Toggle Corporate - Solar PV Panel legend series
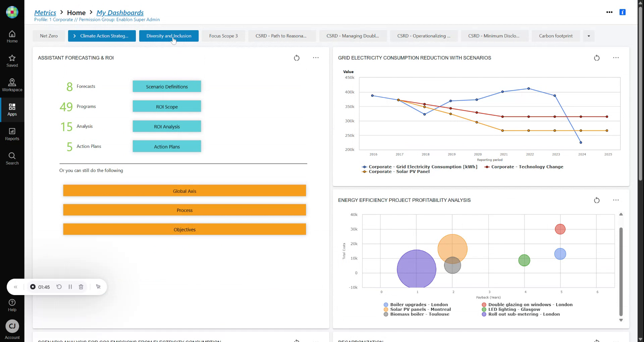The height and width of the screenshot is (342, 644). [x=399, y=172]
